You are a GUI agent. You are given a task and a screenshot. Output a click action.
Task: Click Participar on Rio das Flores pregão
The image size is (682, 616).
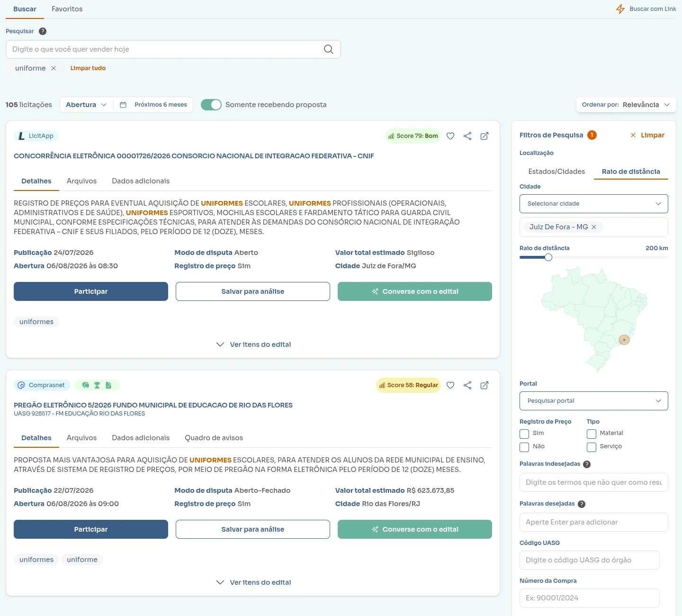(91, 529)
